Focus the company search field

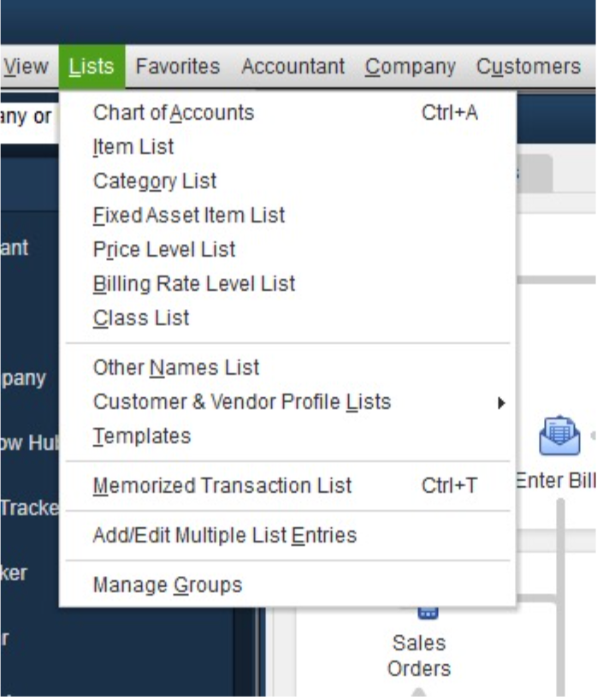tap(29, 117)
